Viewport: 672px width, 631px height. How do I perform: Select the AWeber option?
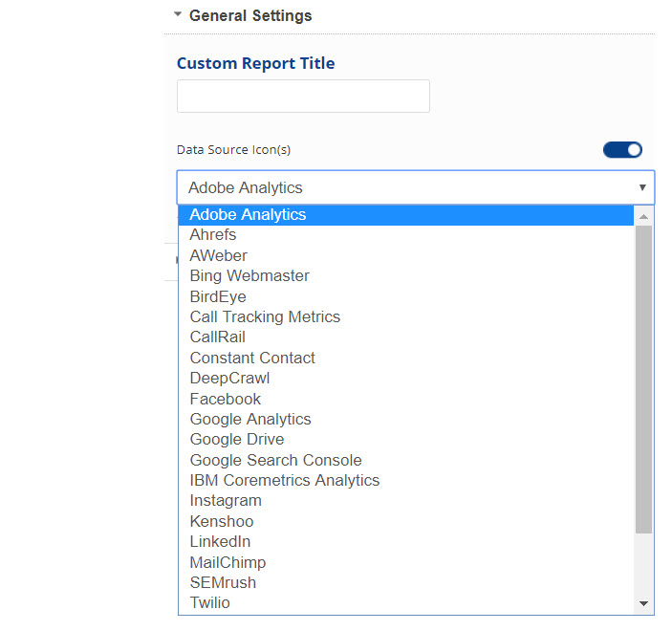click(x=218, y=255)
